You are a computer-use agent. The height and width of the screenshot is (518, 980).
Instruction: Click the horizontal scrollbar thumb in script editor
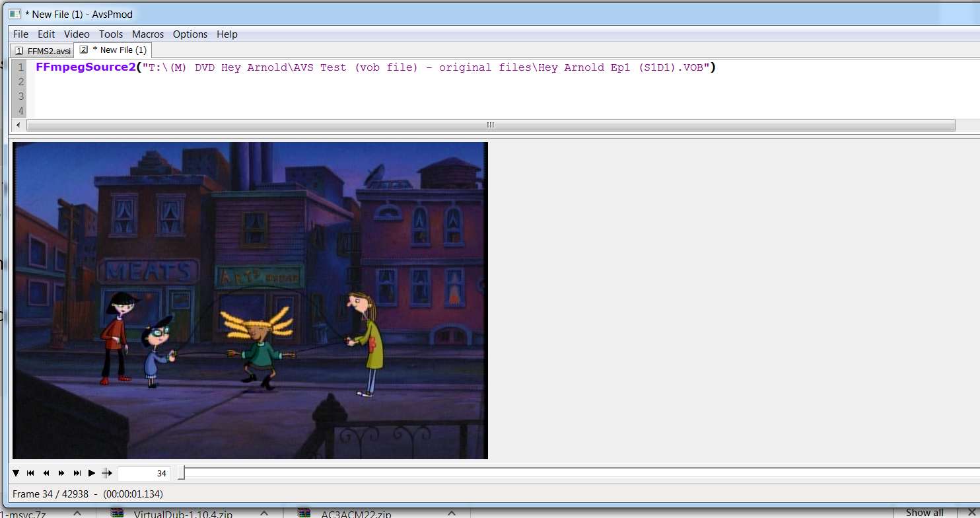point(491,125)
